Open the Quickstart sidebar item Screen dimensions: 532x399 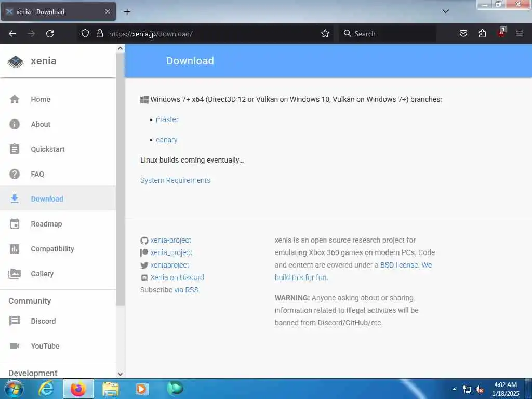point(48,149)
